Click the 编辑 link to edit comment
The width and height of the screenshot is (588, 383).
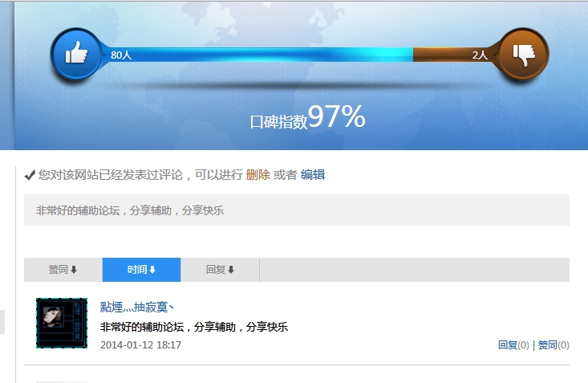pyautogui.click(x=313, y=175)
